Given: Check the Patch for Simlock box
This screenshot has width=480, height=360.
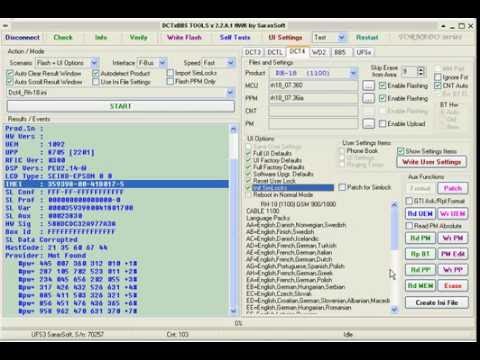Looking at the screenshot, I should pyautogui.click(x=342, y=187).
